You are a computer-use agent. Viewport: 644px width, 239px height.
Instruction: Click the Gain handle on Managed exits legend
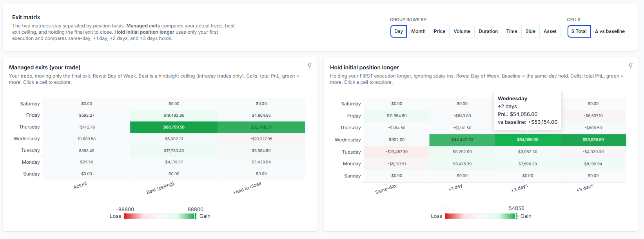click(196, 216)
